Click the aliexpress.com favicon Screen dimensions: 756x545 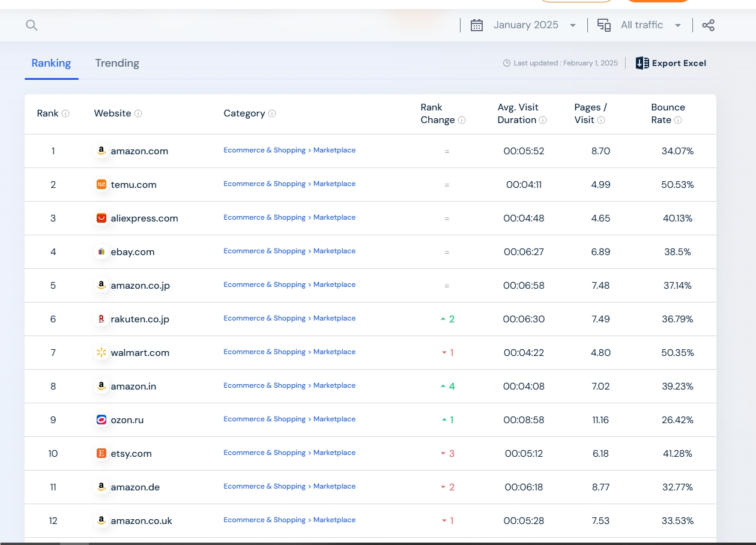click(x=101, y=218)
